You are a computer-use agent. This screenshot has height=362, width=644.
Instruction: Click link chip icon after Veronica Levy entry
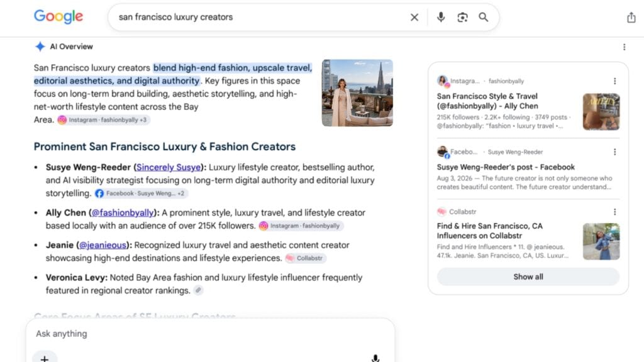coord(198,290)
